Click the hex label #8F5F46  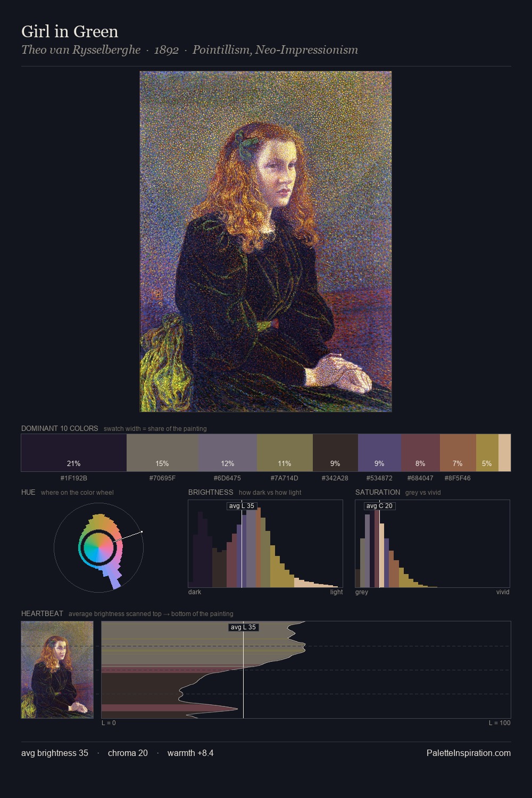coord(458,478)
